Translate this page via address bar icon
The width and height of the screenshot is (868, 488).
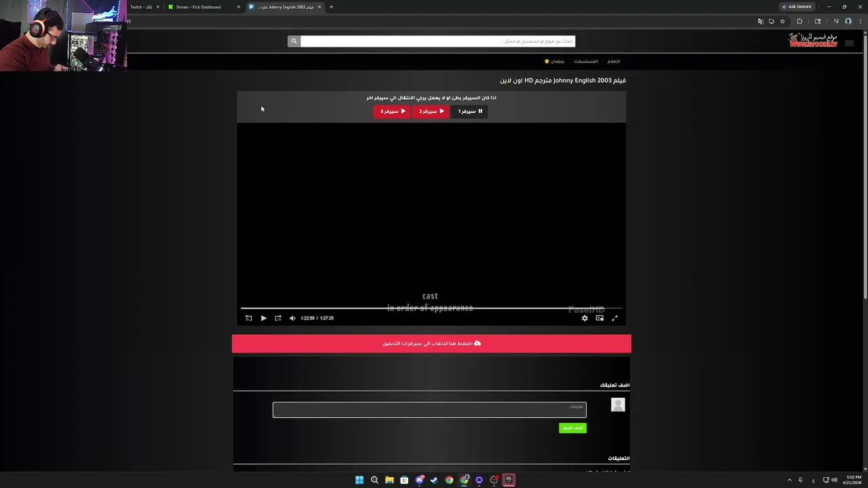click(760, 21)
